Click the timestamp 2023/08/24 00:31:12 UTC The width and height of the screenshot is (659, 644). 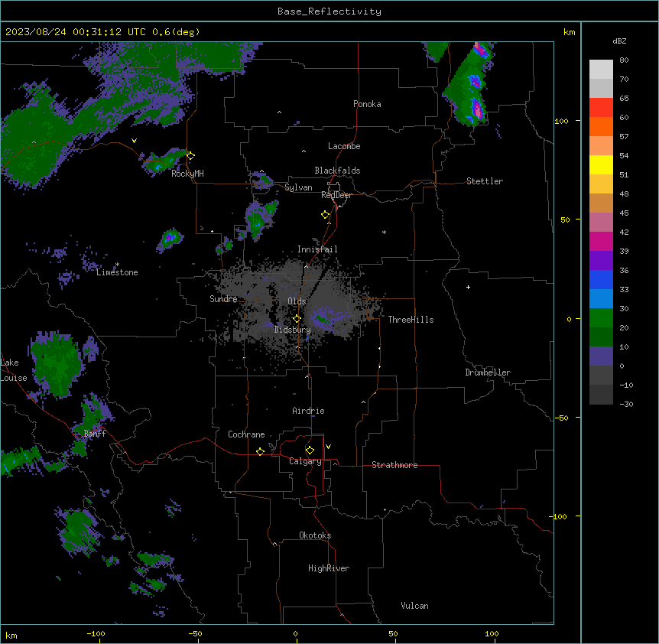[x=76, y=32]
